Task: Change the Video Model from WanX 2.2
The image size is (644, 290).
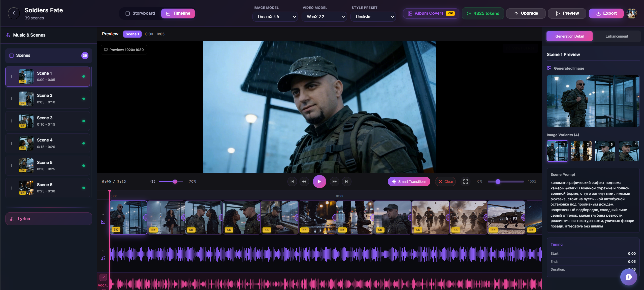Action: pos(324,16)
